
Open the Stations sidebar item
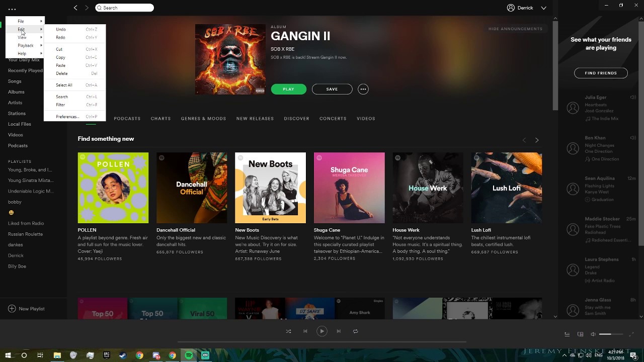[17, 114]
